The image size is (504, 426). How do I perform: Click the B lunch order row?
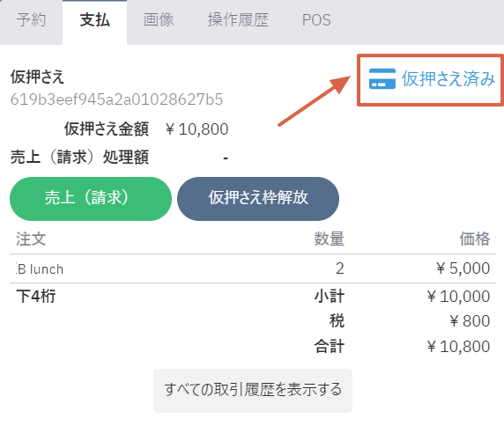pyautogui.click(x=253, y=268)
